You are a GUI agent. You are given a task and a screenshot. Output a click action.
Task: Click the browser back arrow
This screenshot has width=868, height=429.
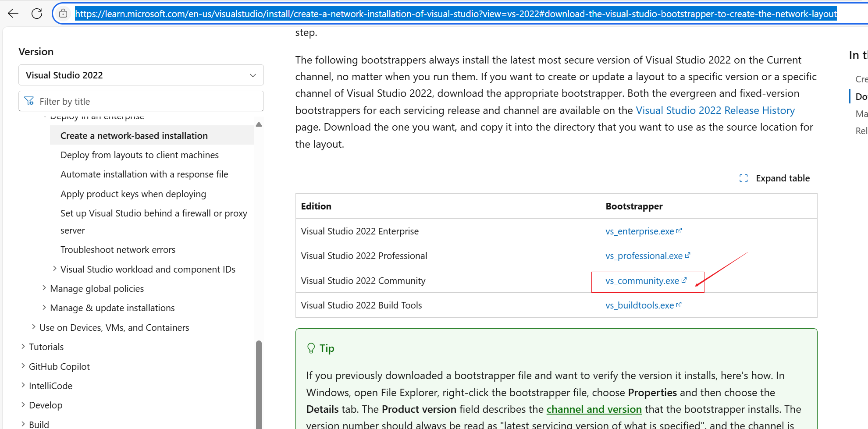click(13, 14)
